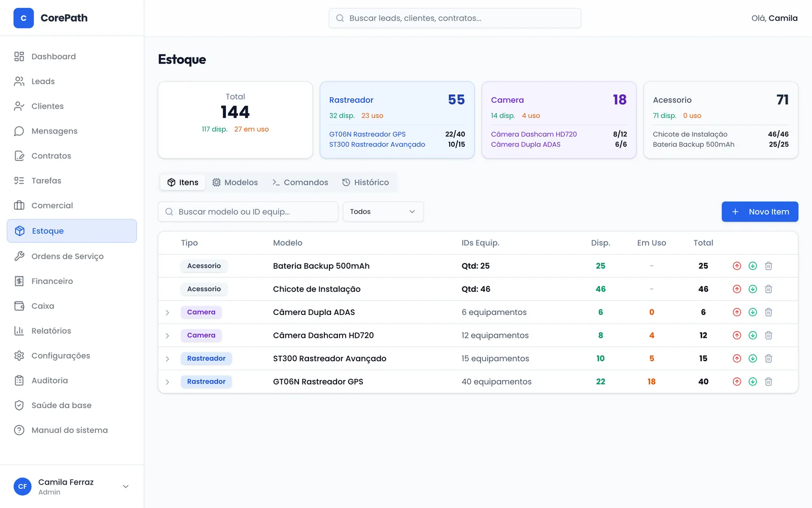Delete the Bateria Backup 500mAh row

(768, 266)
